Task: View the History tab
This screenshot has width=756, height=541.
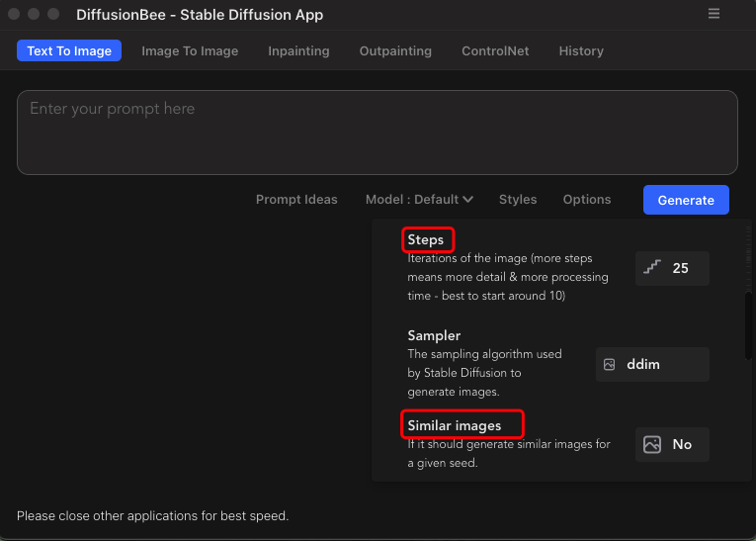Action: click(581, 50)
